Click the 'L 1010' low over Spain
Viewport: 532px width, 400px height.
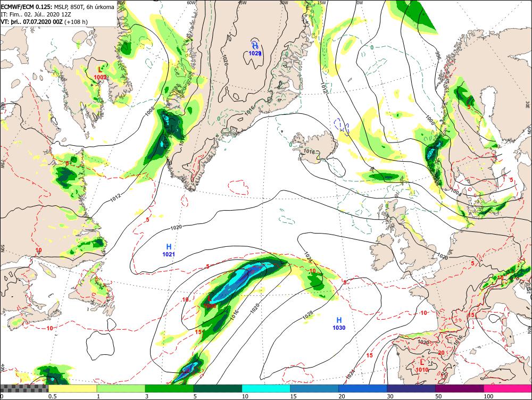click(x=422, y=366)
